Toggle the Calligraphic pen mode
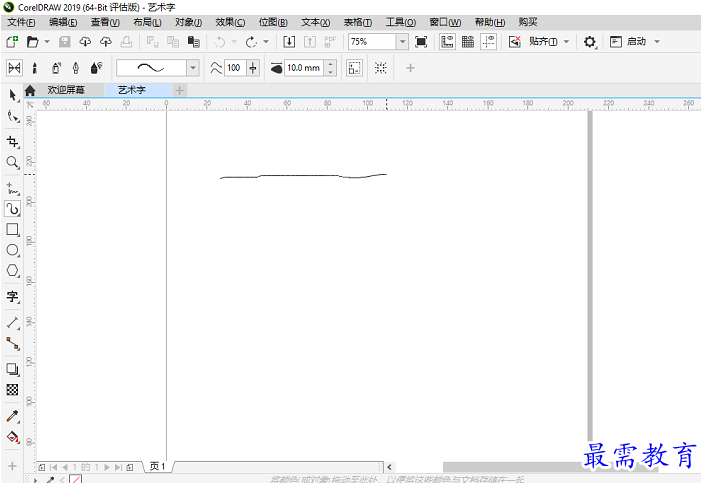 76,68
